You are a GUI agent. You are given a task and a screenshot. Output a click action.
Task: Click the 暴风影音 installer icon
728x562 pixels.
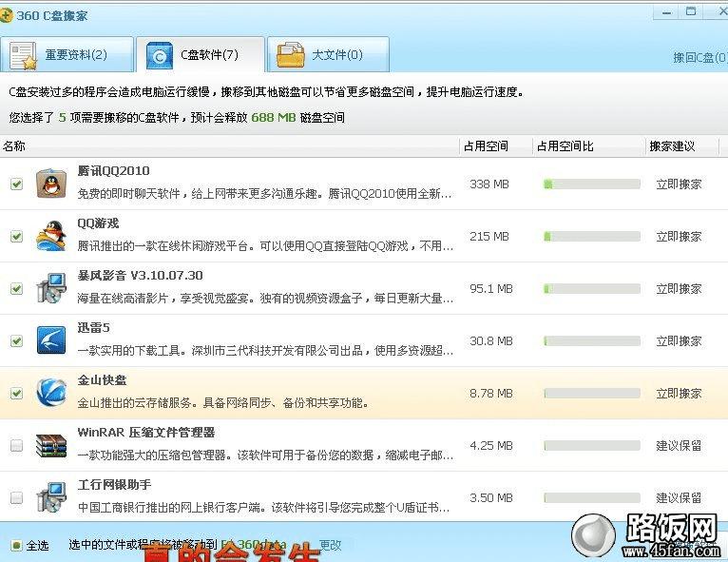(51, 288)
